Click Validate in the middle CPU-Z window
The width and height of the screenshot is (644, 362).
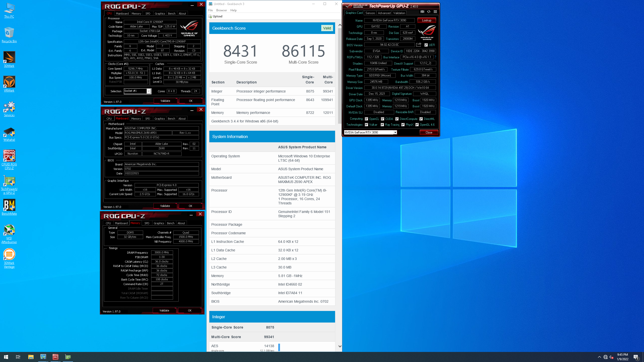coord(165,206)
